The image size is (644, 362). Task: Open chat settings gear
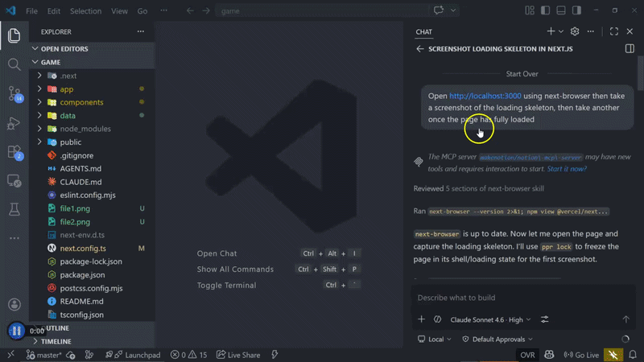(575, 31)
